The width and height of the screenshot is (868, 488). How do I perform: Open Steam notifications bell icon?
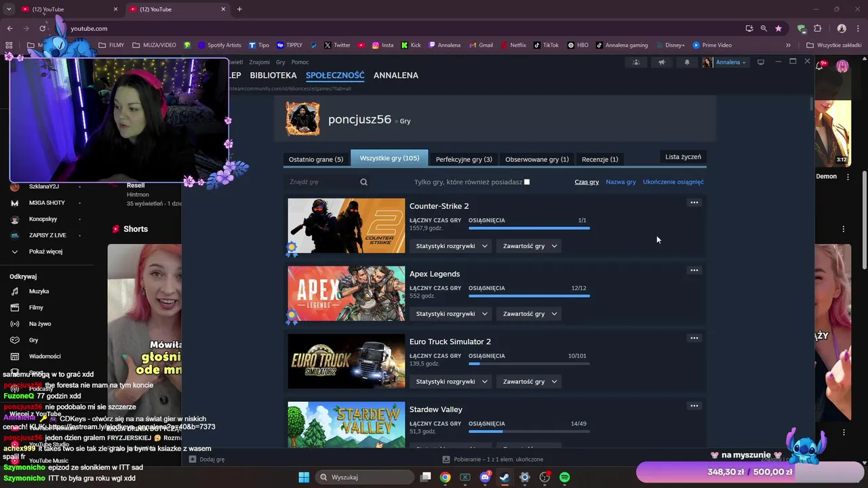click(687, 62)
